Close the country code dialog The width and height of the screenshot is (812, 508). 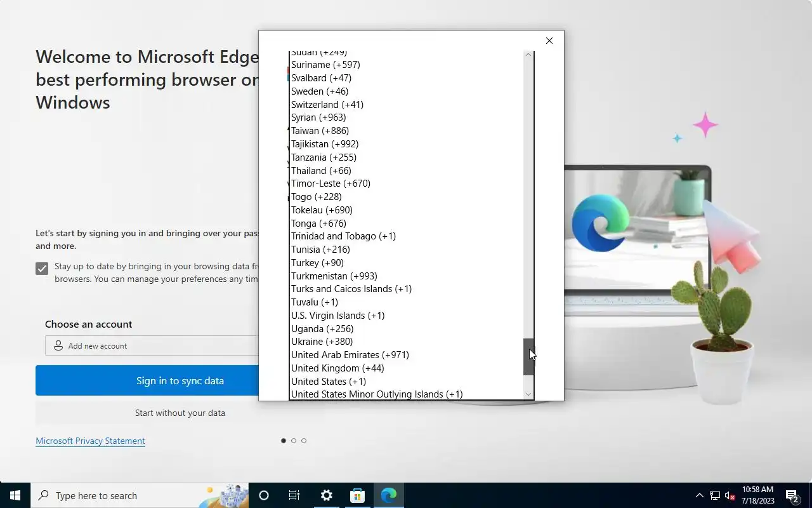(549, 41)
